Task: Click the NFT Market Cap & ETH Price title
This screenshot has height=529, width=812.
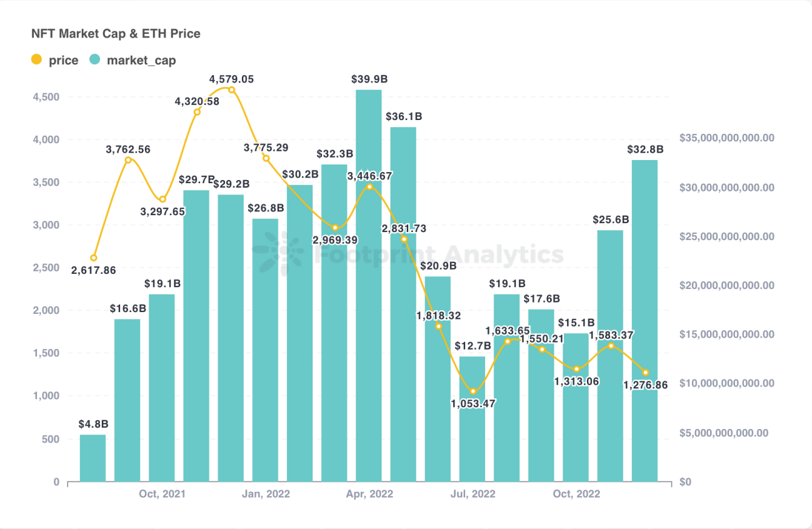Action: point(116,34)
